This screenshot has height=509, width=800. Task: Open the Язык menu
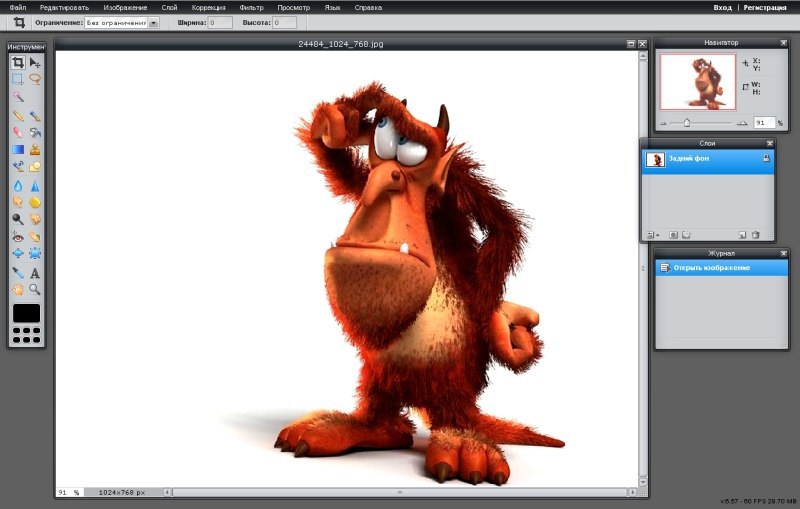coord(332,8)
